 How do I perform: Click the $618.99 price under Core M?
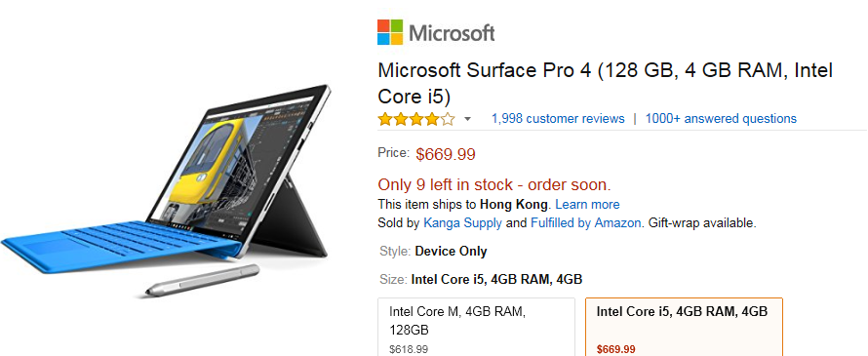point(409,349)
